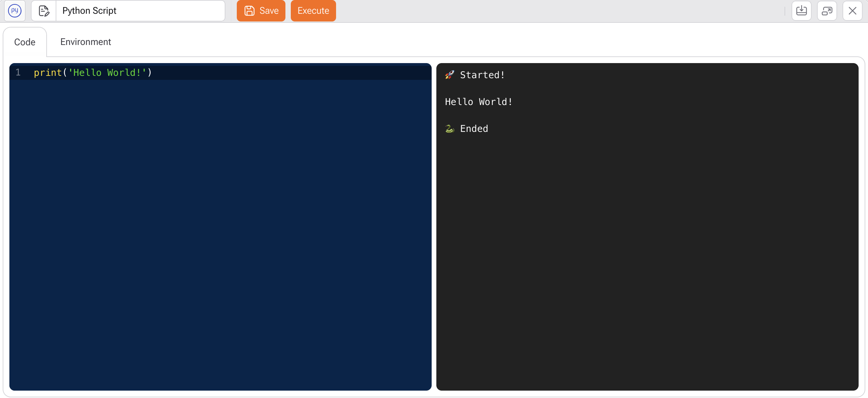Click the print keyword in the code
Screen dimensions: 868x398
(48, 72)
